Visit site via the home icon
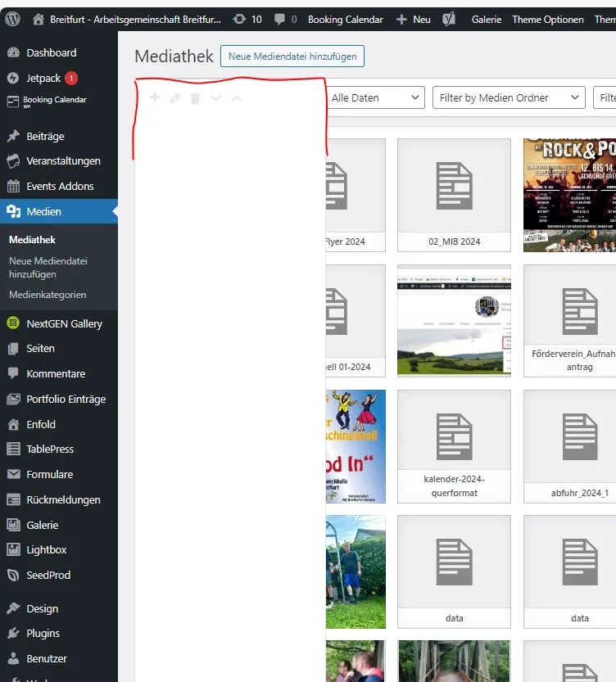The height and width of the screenshot is (682, 616). tap(38, 19)
